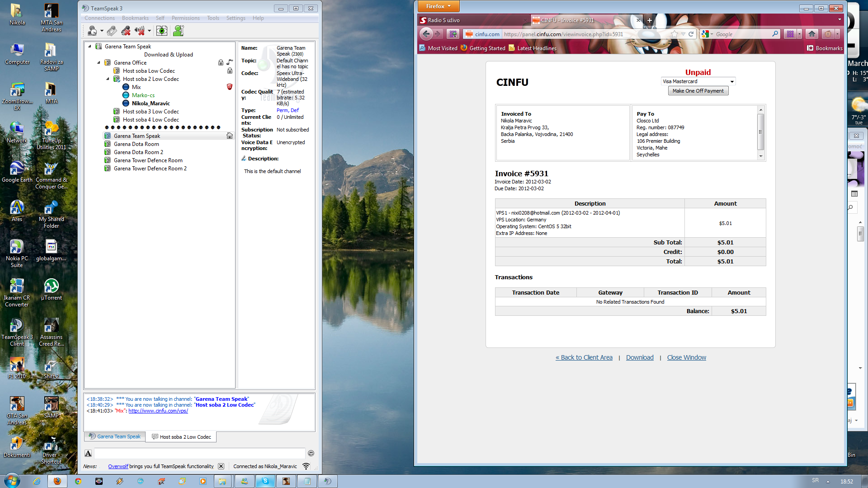
Task: Open the Permissions menu
Action: [x=185, y=18]
